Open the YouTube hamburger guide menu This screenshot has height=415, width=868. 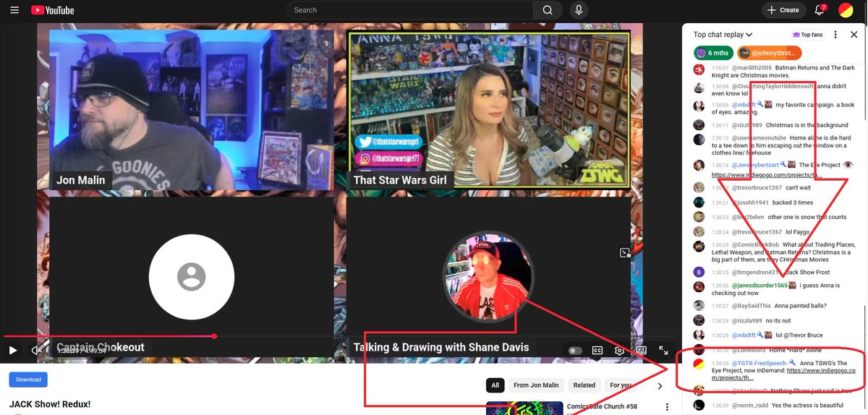click(x=14, y=10)
